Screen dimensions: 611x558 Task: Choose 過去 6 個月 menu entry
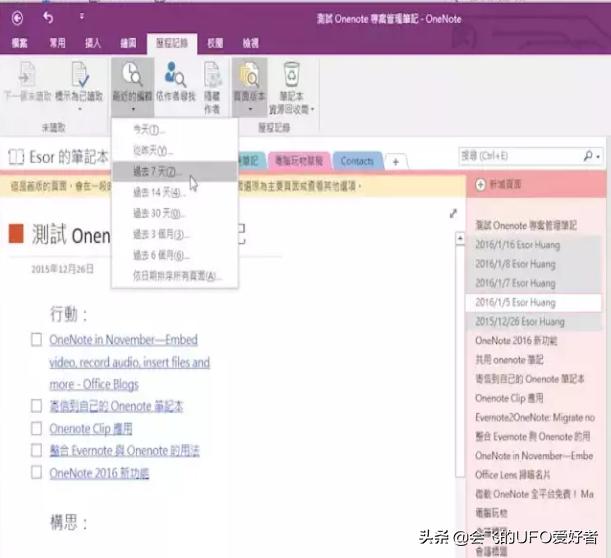(175, 255)
